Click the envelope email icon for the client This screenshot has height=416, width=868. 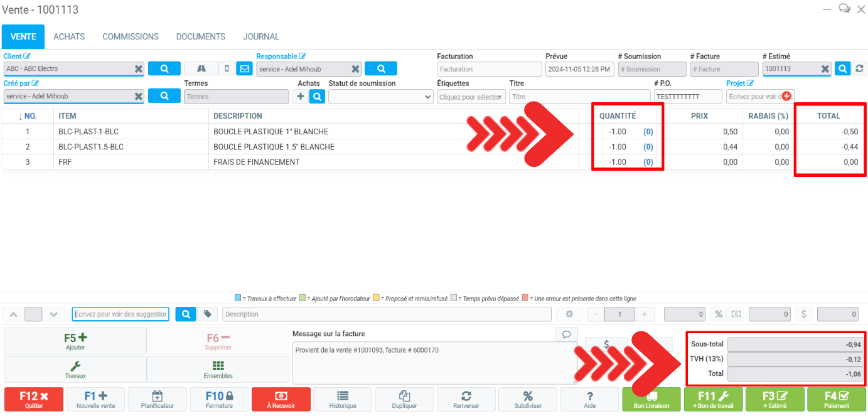pyautogui.click(x=244, y=69)
